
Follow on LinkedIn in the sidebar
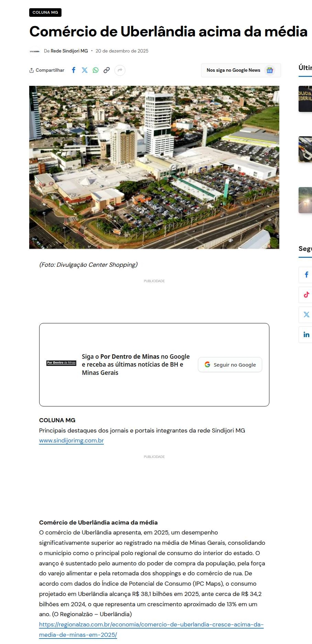point(306,334)
